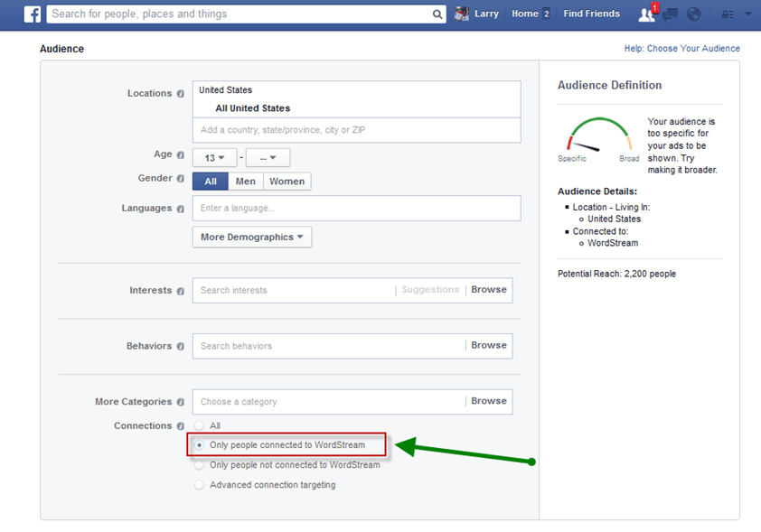Open friend requests icon with notification
The image size is (761, 532).
point(646,14)
